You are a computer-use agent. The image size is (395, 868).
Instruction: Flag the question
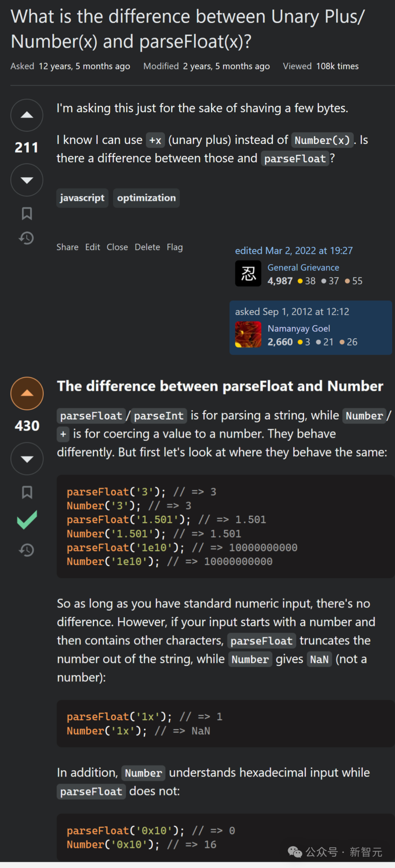[174, 247]
